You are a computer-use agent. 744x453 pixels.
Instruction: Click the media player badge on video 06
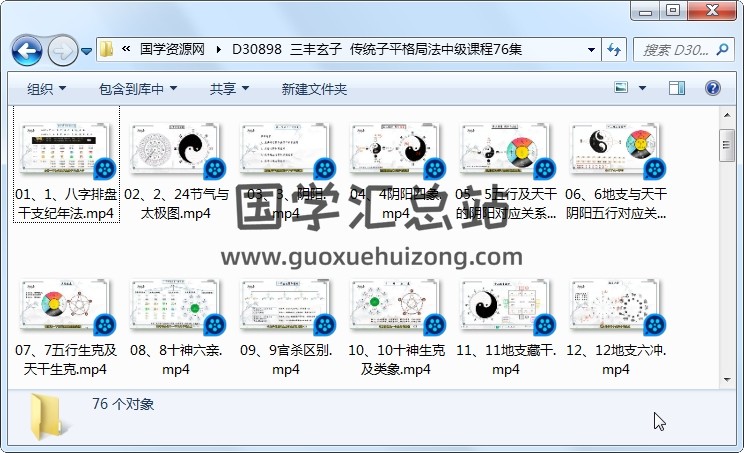pyautogui.click(x=655, y=169)
